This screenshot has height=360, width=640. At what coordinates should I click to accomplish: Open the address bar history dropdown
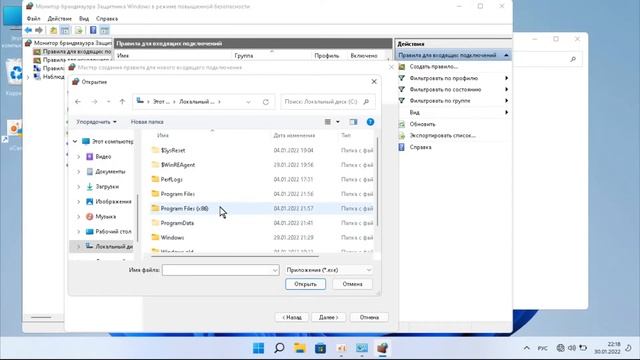(x=248, y=102)
